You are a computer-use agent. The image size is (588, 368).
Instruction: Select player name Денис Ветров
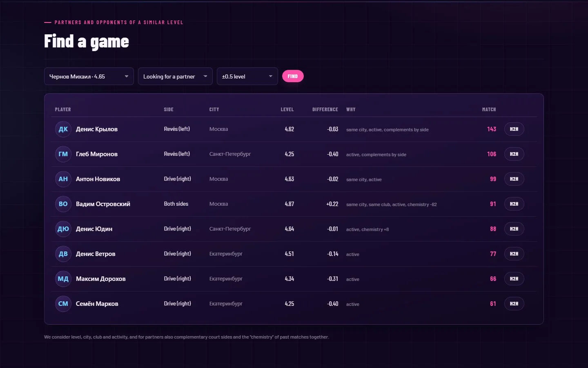[x=96, y=254]
